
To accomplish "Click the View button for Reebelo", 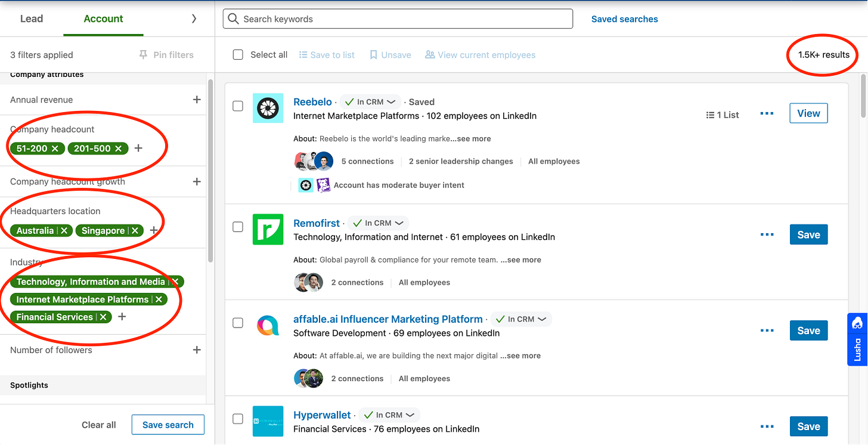I will 808,113.
